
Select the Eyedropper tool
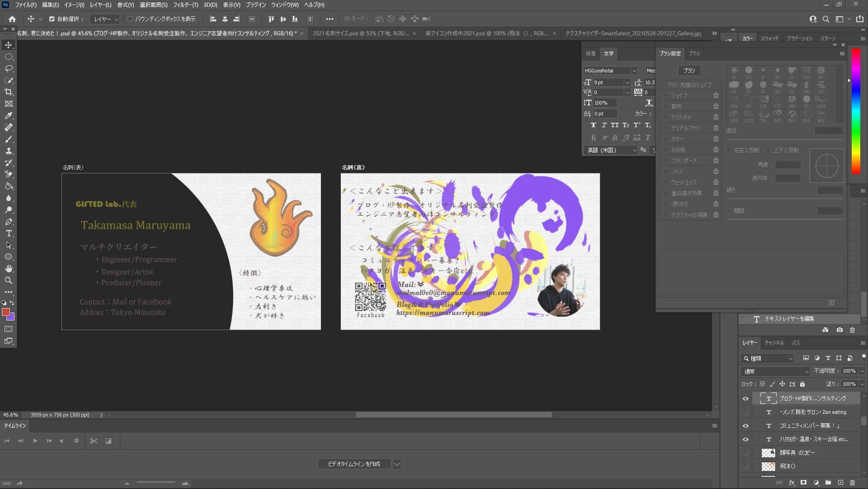(9, 115)
